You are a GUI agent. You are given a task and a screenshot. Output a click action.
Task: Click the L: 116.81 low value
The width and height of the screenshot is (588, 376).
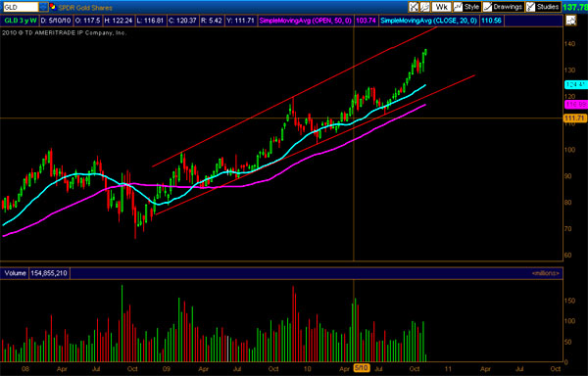[150, 21]
